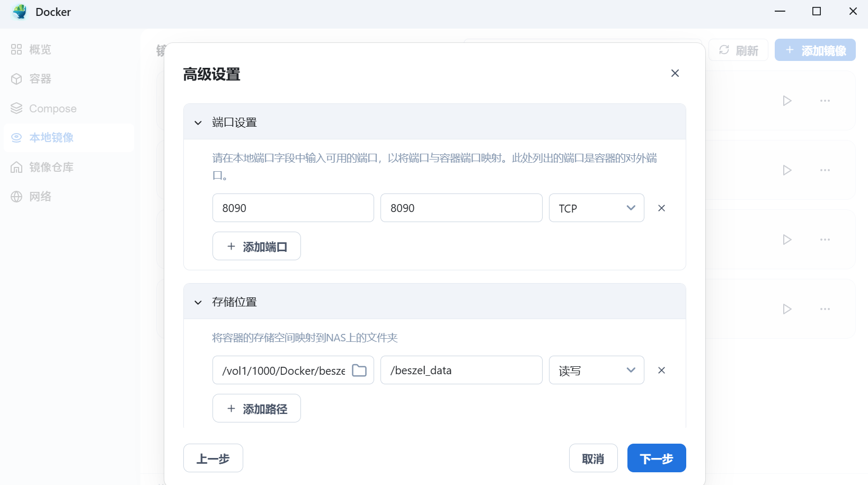Open 概览 in the sidebar
Screen dimensions: 868x485
pos(40,50)
